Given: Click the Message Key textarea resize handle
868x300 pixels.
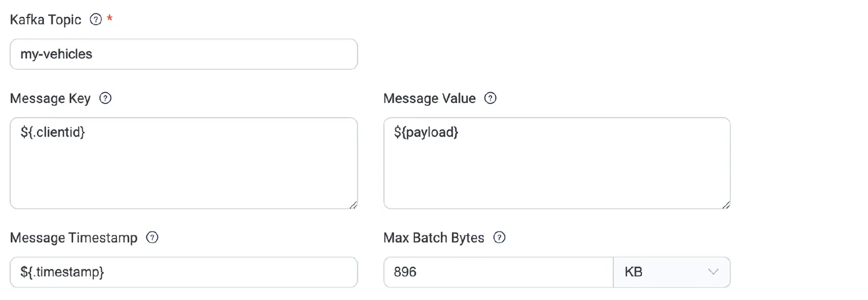Looking at the screenshot, I should 353,204.
